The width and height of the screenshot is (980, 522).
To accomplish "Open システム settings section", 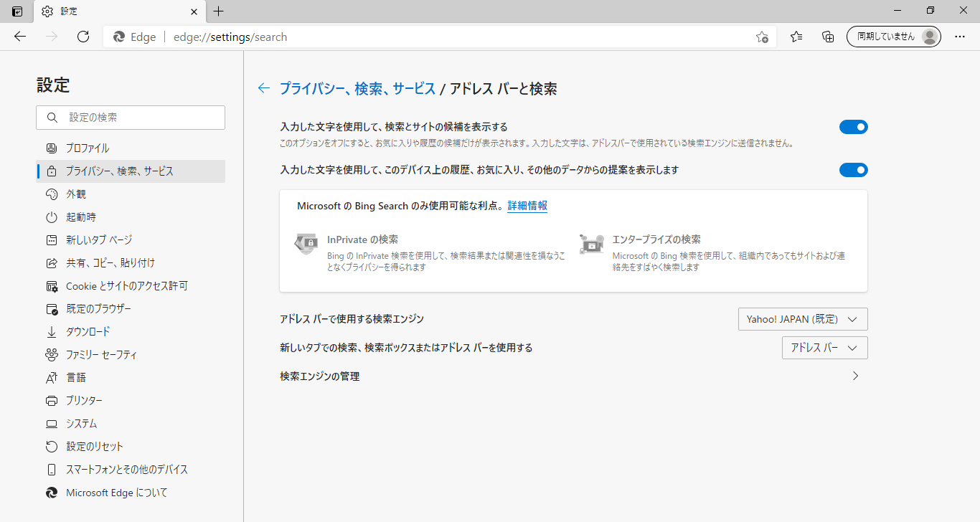I will (131, 424).
